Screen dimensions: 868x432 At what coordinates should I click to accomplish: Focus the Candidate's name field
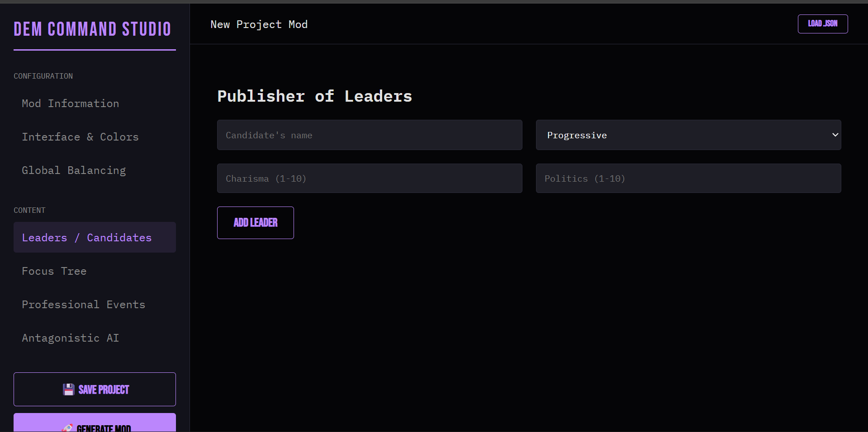point(370,135)
